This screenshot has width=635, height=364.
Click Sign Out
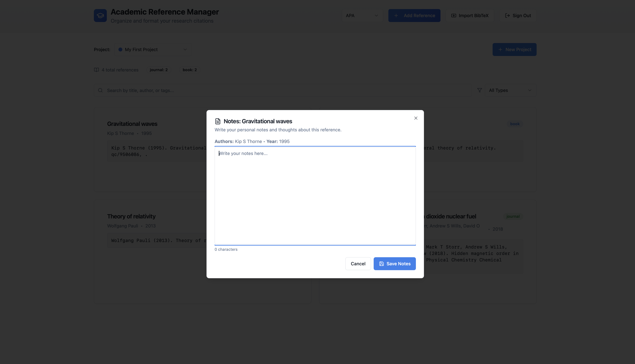[518, 16]
